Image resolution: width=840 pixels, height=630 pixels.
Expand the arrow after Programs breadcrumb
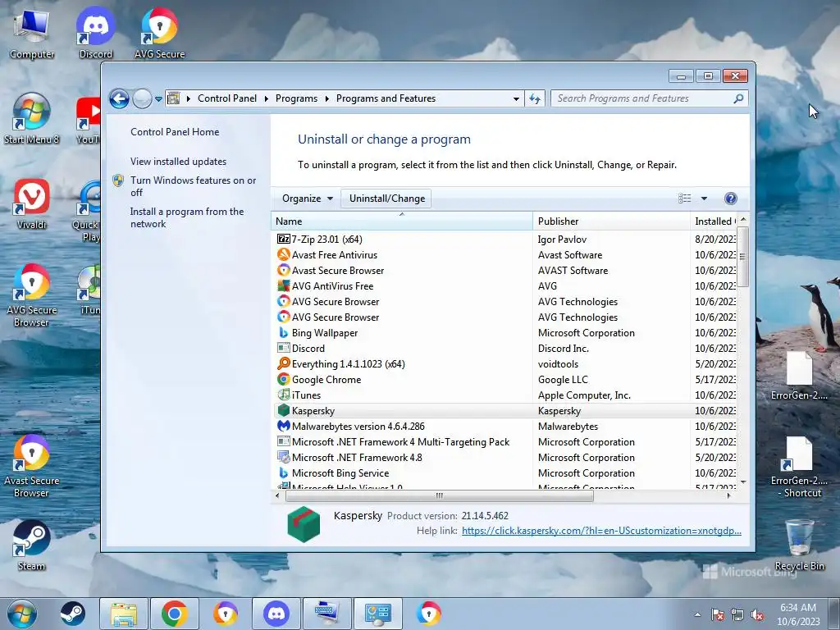click(x=326, y=98)
